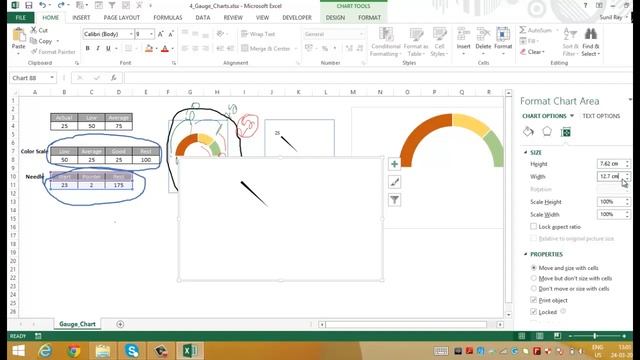This screenshot has height=360, width=640.
Task: Open Cell Styles gallery
Action: (439, 42)
